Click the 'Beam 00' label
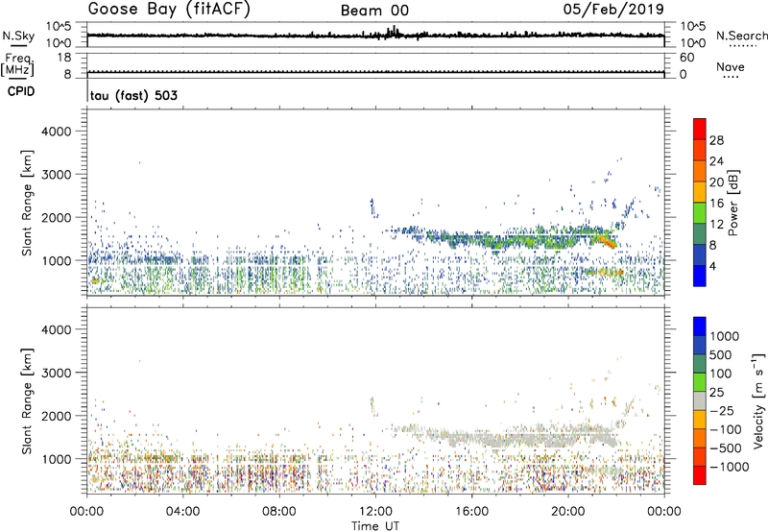The image size is (768, 532). pos(374,11)
